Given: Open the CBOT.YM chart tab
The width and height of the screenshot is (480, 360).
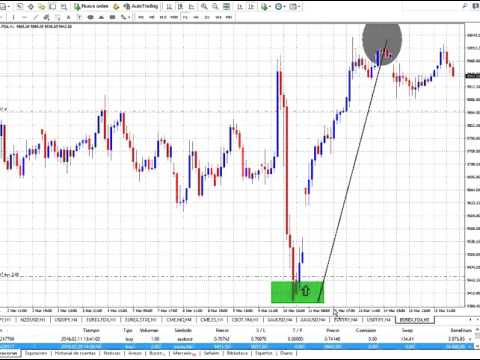Looking at the screenshot, I should click(x=245, y=320).
